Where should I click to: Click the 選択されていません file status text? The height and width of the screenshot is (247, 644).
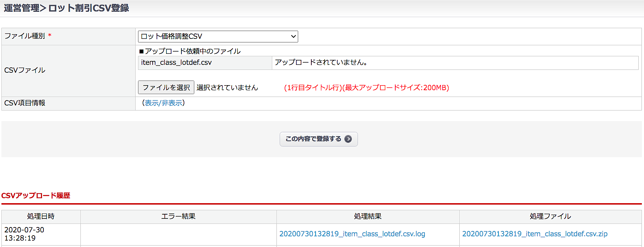pos(227,88)
